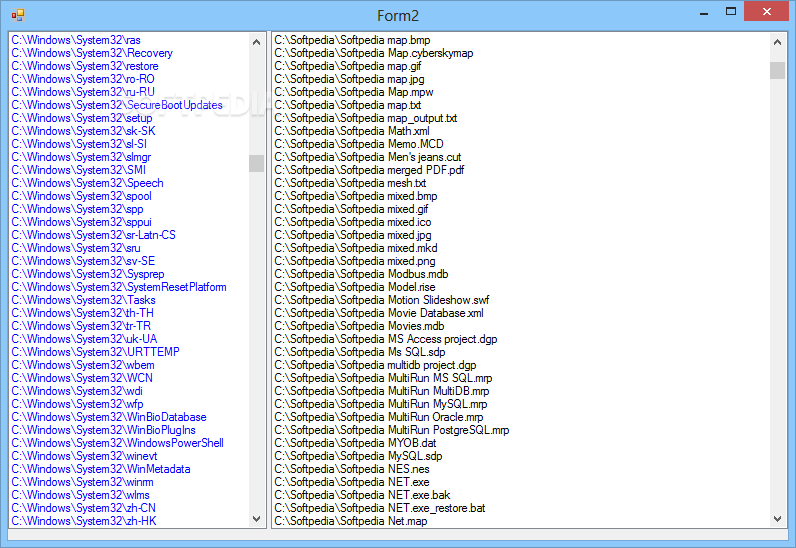Select C:\Windows\System32\zh-CN entry
The width and height of the screenshot is (796, 548).
[84, 508]
